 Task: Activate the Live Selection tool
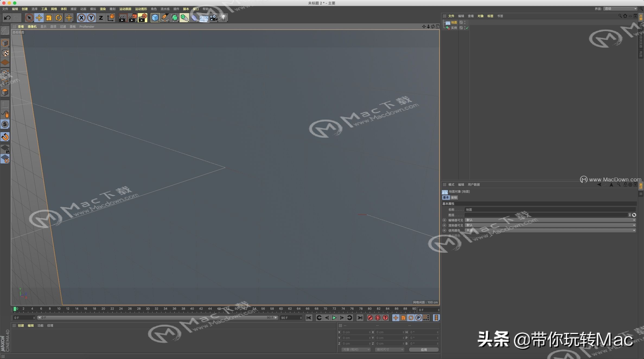[29, 18]
